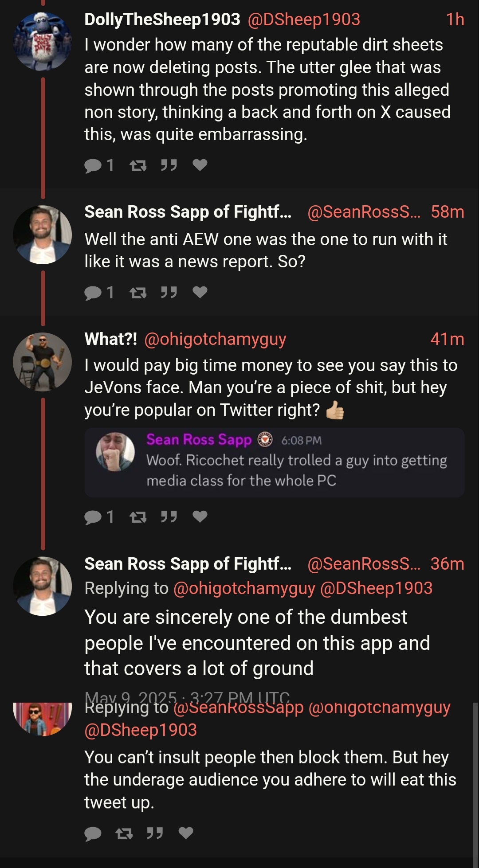479x868 pixels.
Task: Open the @DSheep1903 handle link
Action: pyautogui.click(x=304, y=20)
